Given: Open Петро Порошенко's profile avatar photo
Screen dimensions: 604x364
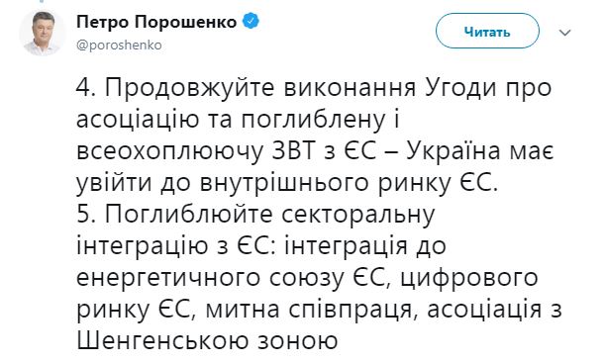Looking at the screenshot, I should [42, 34].
